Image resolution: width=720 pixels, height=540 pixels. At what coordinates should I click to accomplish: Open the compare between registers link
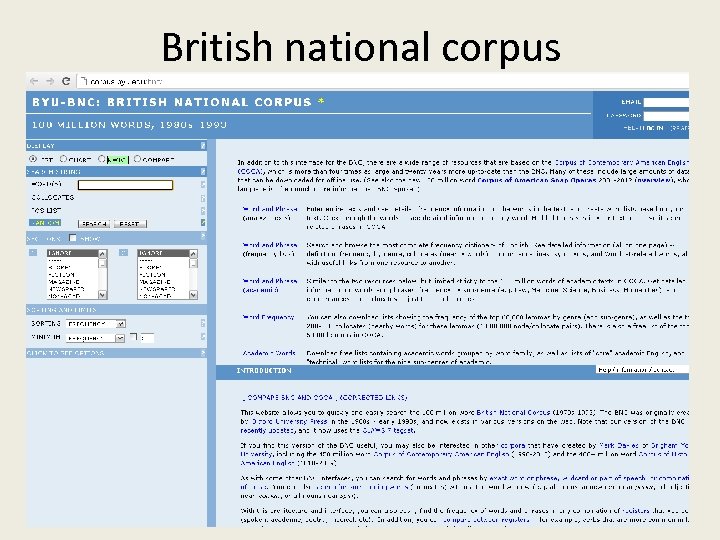486,519
